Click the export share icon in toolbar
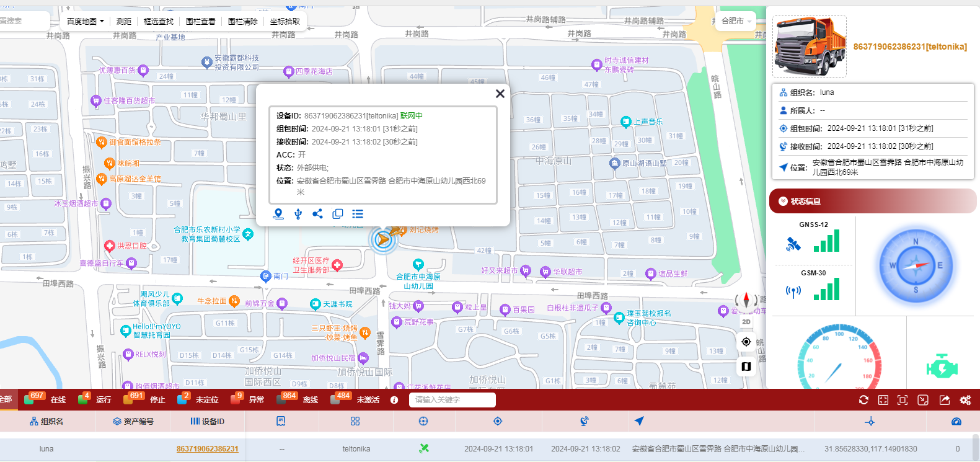Viewport: 980px width, 462px height. [x=945, y=400]
